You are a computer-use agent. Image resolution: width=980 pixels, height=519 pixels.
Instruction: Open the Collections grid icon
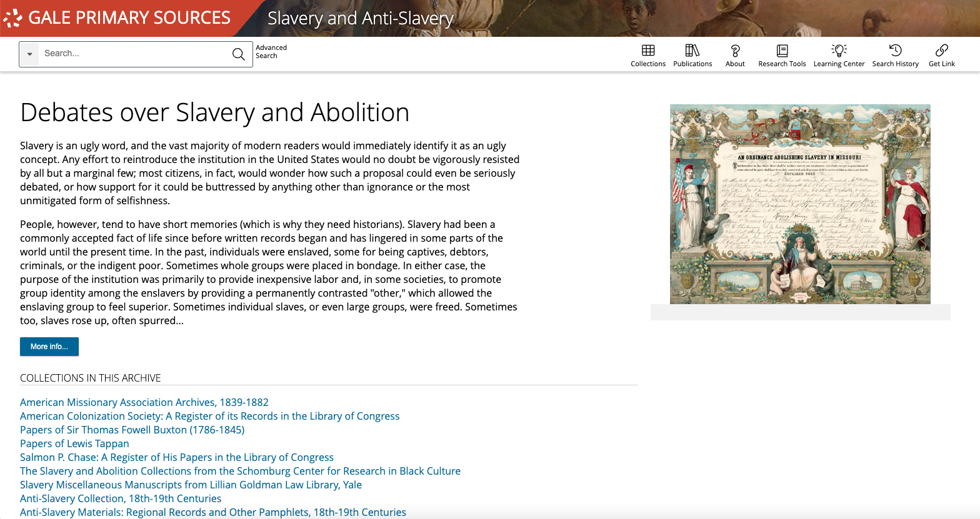pyautogui.click(x=648, y=51)
